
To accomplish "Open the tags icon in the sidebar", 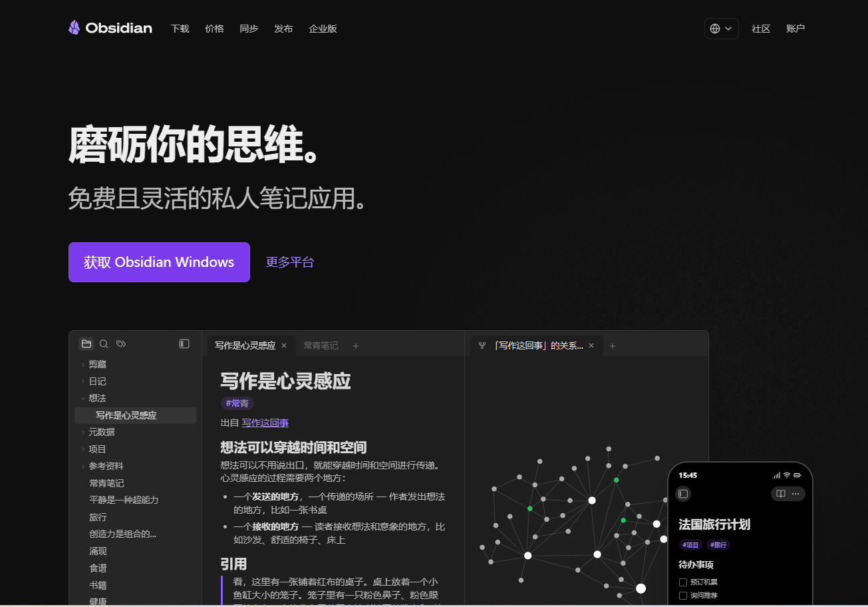I will coord(121,343).
